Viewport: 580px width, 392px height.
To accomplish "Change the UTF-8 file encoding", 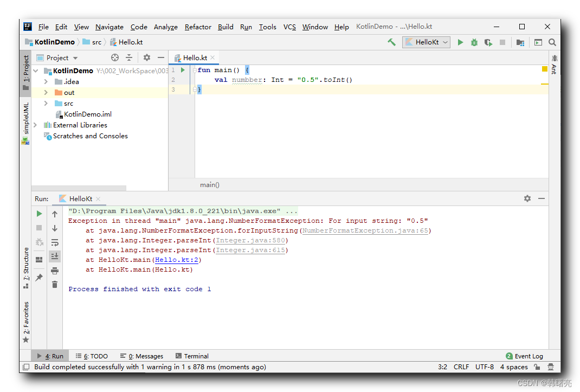I will pyautogui.click(x=484, y=367).
